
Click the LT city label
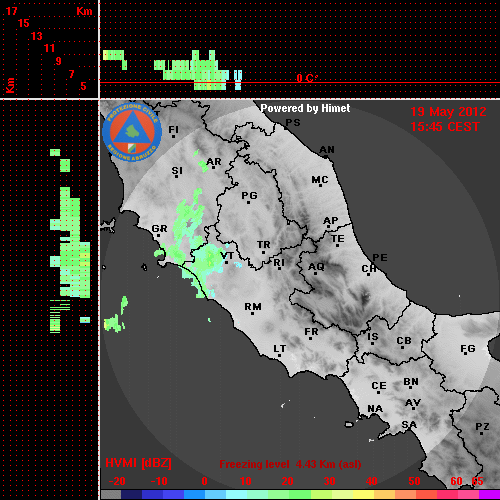tap(280, 349)
